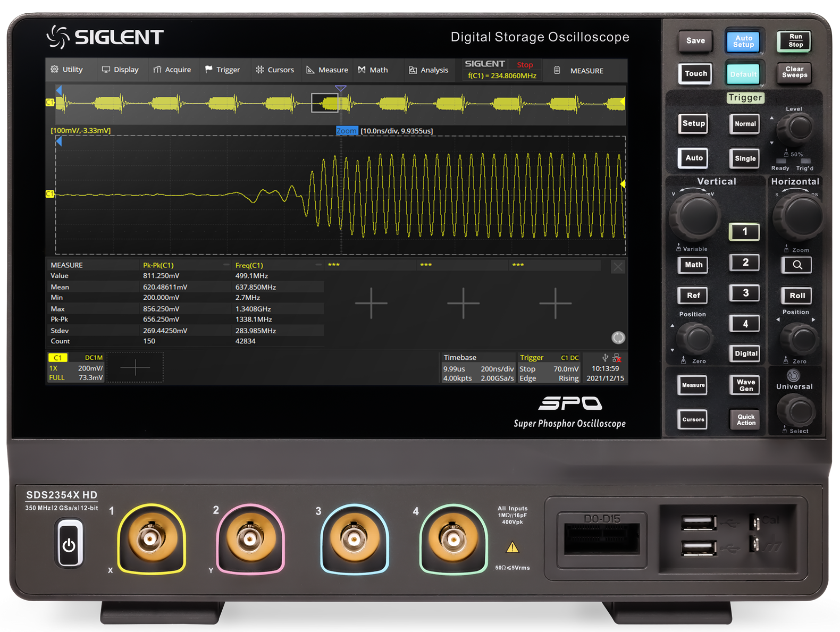
Task: Push the hardware Math button
Action: [693, 265]
